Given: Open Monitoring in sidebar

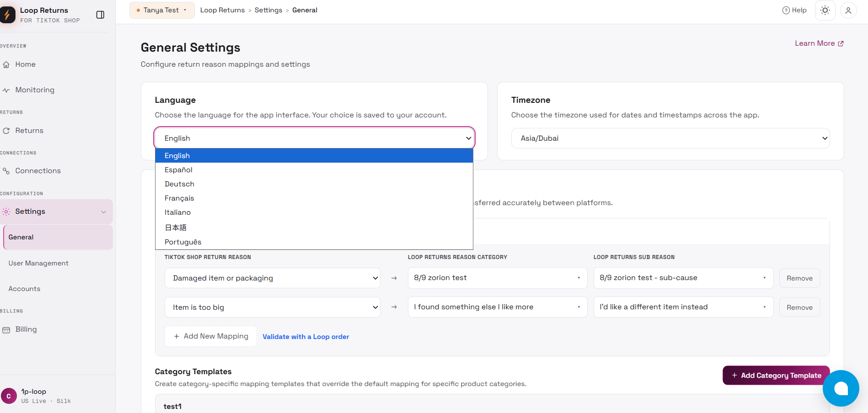Looking at the screenshot, I should 55,90.
